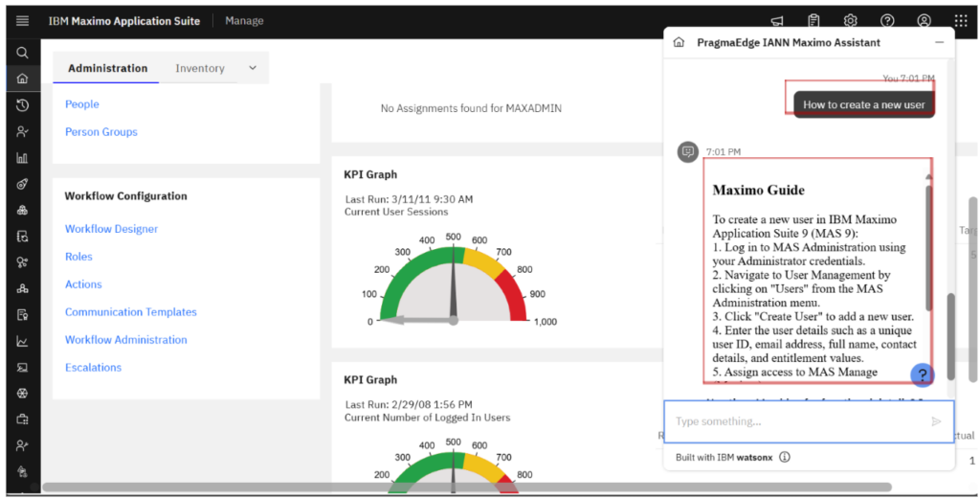Click the search icon in the left sidebar

[x=23, y=53]
